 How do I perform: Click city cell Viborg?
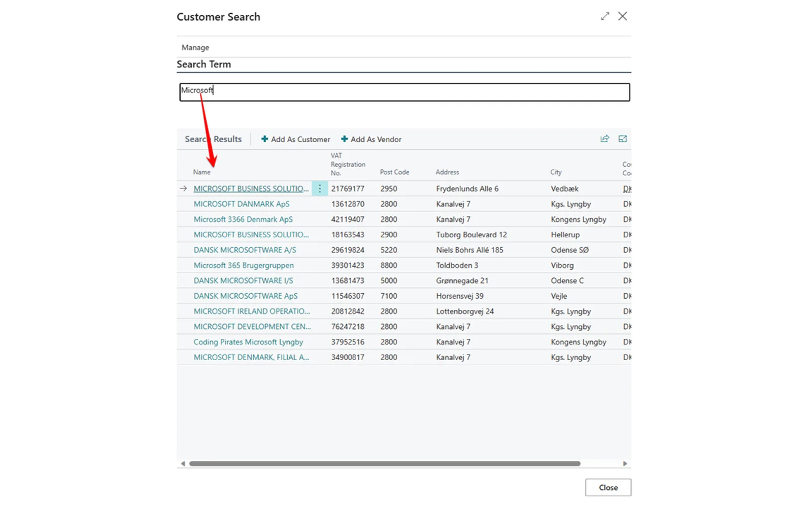click(562, 265)
